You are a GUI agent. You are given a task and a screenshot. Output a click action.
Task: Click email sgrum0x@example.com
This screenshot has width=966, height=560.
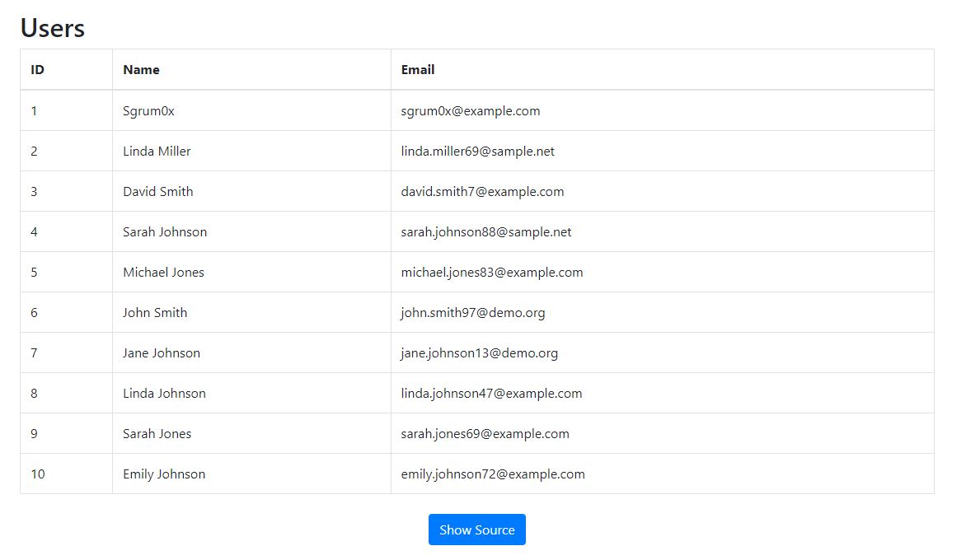pos(471,111)
